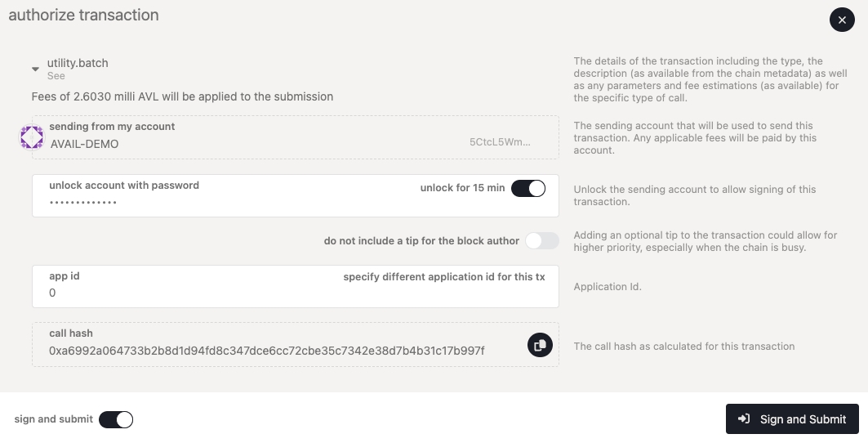The width and height of the screenshot is (868, 443).
Task: Click the See text under utility.batch
Action: pyautogui.click(x=56, y=76)
